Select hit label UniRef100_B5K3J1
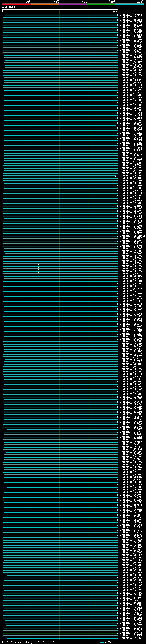The image size is (146, 644). (131, 77)
